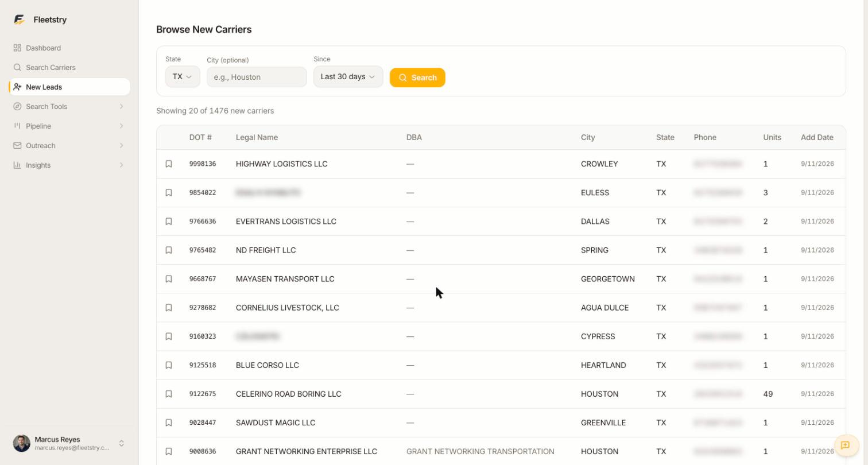Click the State column header
Image resolution: width=868 pixels, height=465 pixels.
(665, 138)
